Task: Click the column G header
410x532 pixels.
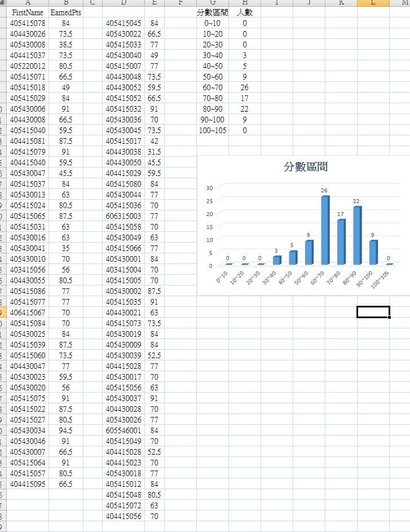Action: [x=213, y=3]
